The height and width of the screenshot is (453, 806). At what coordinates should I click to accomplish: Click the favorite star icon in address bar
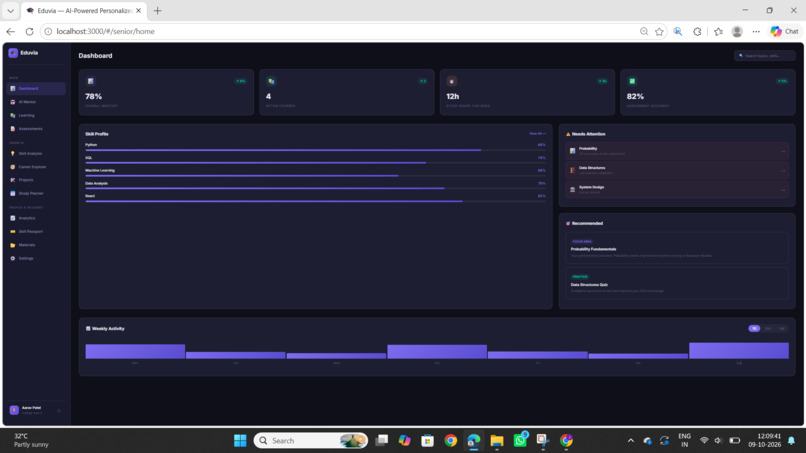click(x=660, y=31)
